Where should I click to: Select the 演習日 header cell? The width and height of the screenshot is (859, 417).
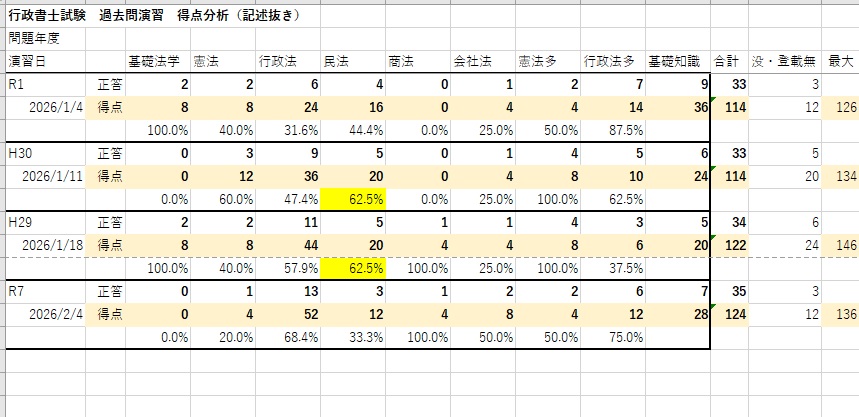(28, 61)
